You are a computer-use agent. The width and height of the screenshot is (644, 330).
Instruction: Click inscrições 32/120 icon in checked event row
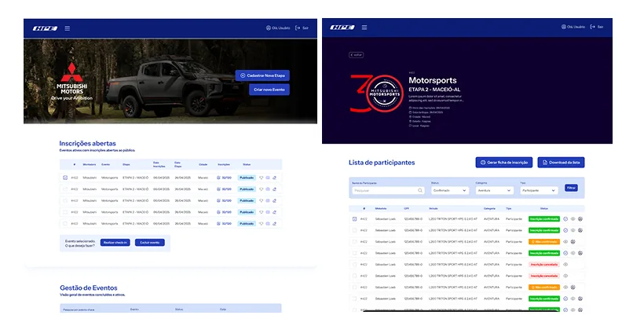219,178
